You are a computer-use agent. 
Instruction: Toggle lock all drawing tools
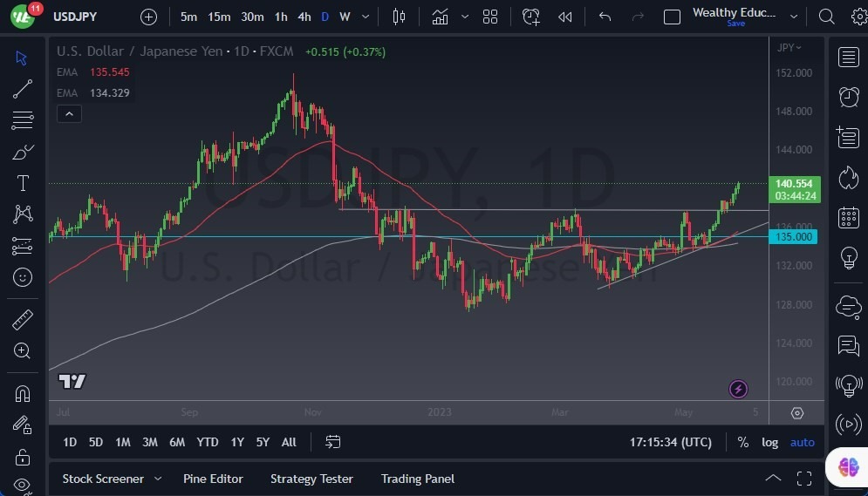point(23,457)
